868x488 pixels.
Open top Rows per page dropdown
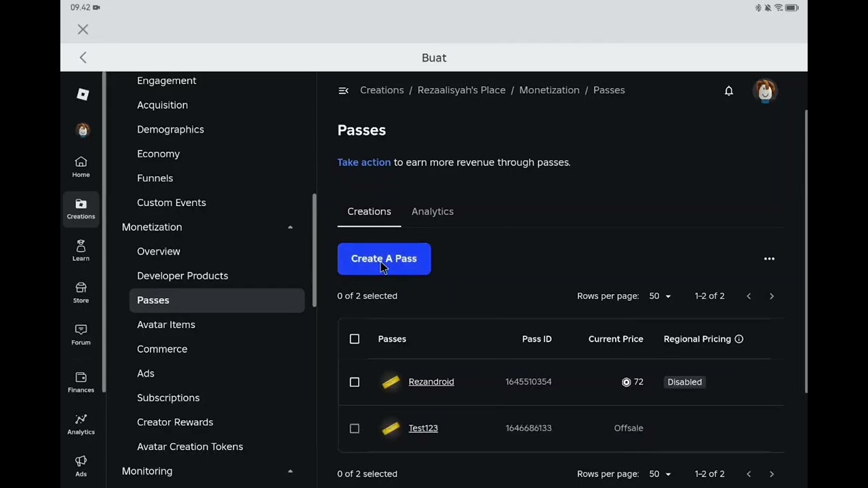(660, 296)
